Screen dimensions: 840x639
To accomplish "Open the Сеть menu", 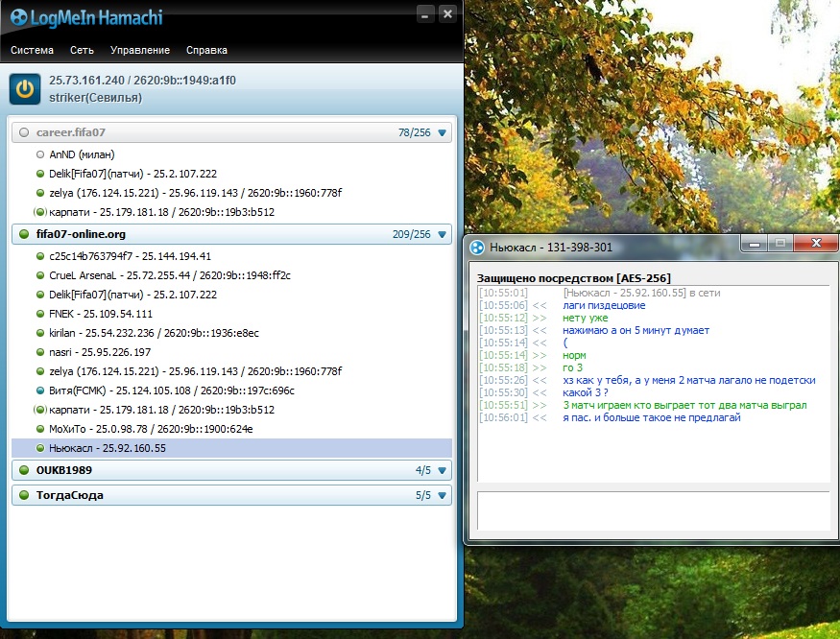I will coord(82,50).
